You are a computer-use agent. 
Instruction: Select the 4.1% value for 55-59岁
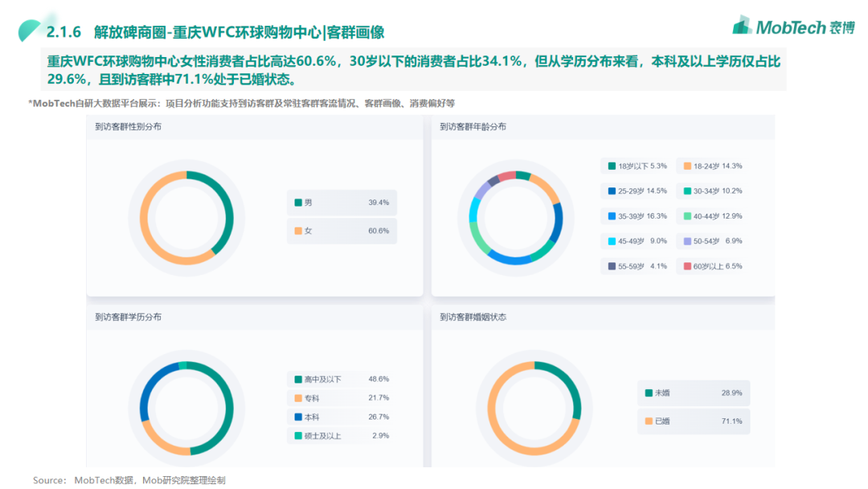pyautogui.click(x=658, y=266)
